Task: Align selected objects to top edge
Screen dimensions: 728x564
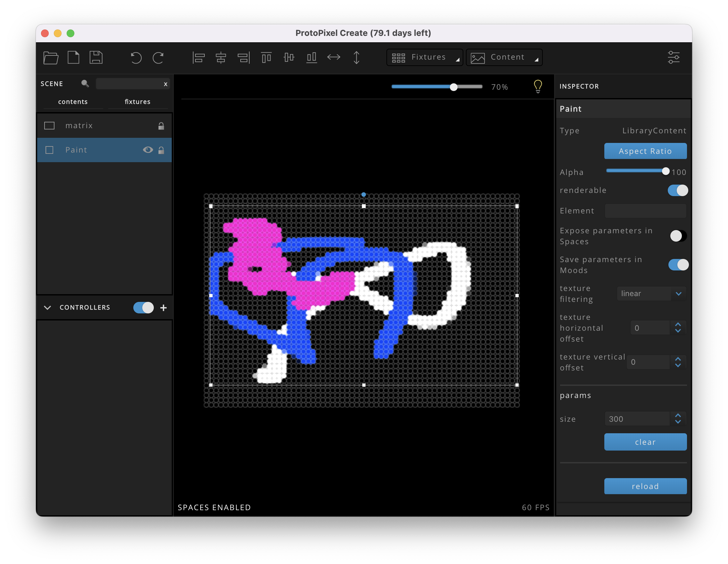Action: point(266,58)
